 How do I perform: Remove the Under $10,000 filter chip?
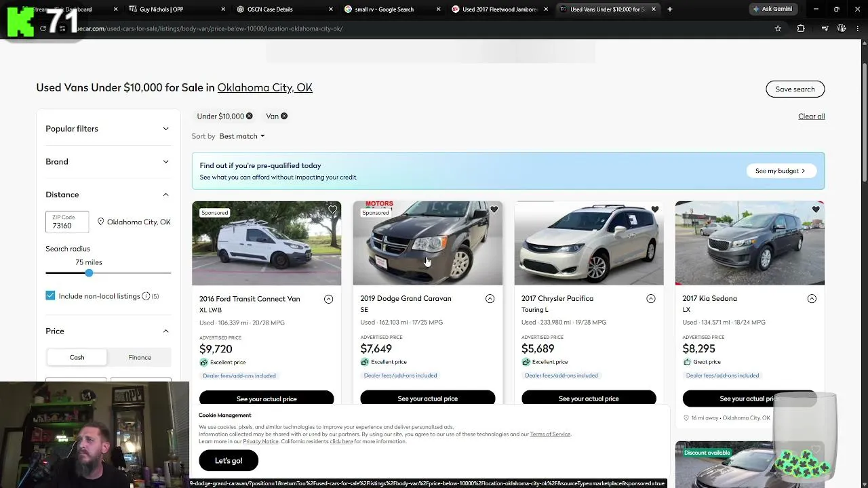tap(250, 116)
